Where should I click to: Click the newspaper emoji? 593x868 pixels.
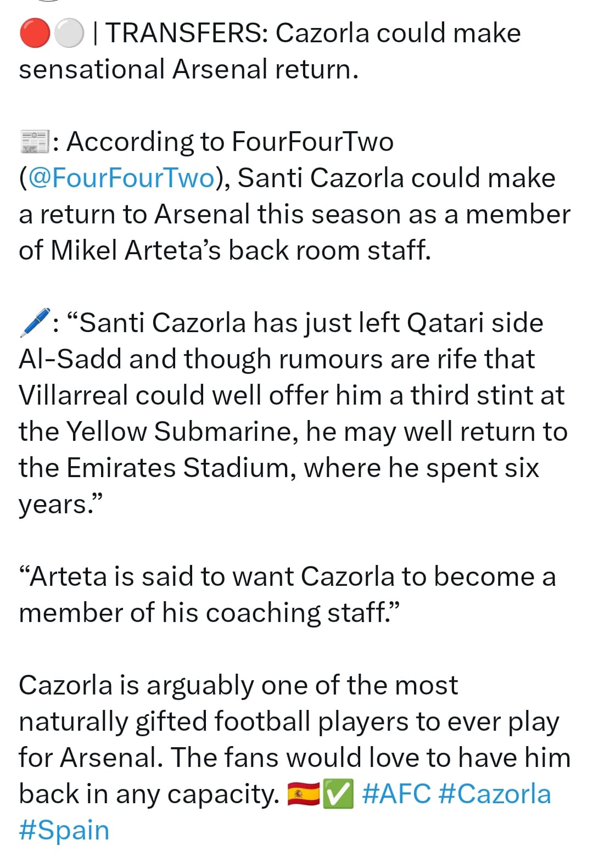pyautogui.click(x=35, y=142)
